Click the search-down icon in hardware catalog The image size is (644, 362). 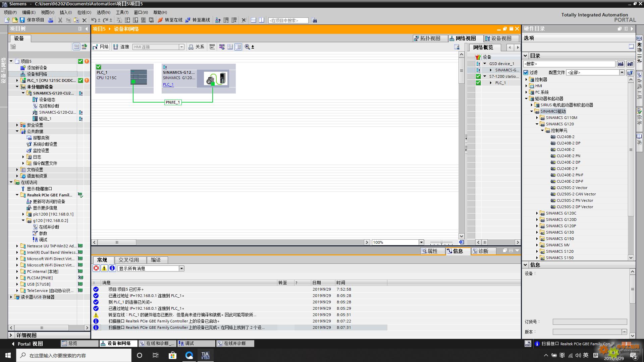pyautogui.click(x=621, y=64)
